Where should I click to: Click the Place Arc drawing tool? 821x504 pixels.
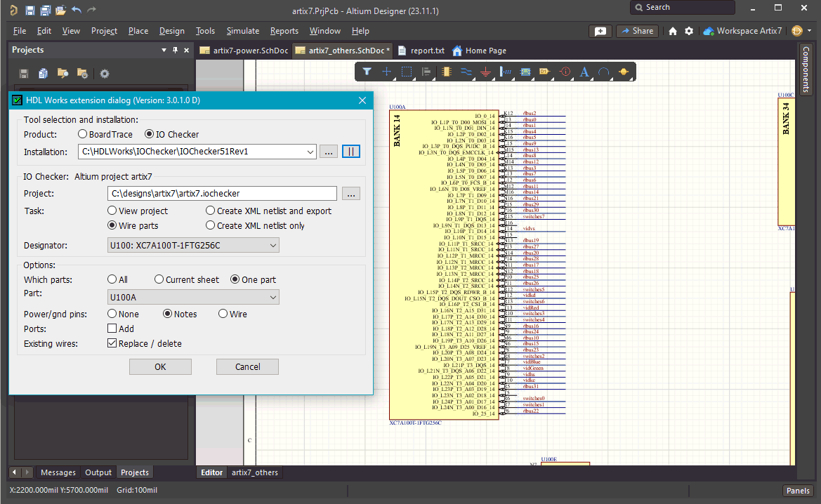pyautogui.click(x=603, y=72)
